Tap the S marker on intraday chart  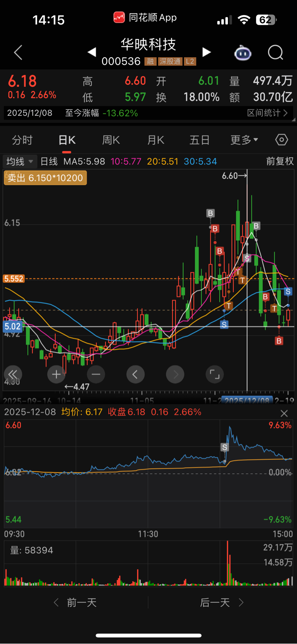[x=224, y=447]
